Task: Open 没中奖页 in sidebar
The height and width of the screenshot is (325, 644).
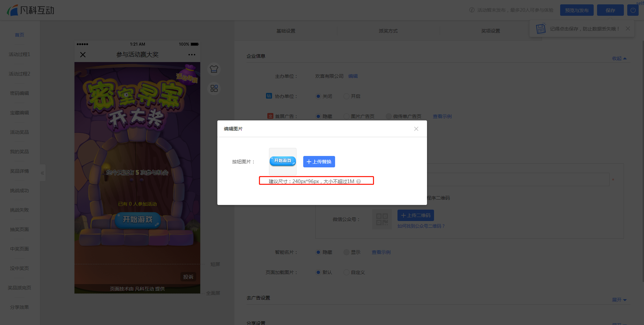Action: 19,268
